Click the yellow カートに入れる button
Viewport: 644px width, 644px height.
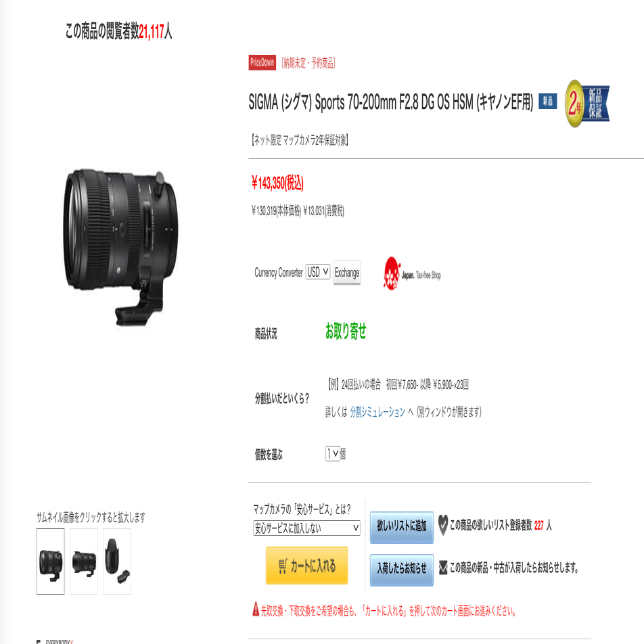tap(306, 566)
